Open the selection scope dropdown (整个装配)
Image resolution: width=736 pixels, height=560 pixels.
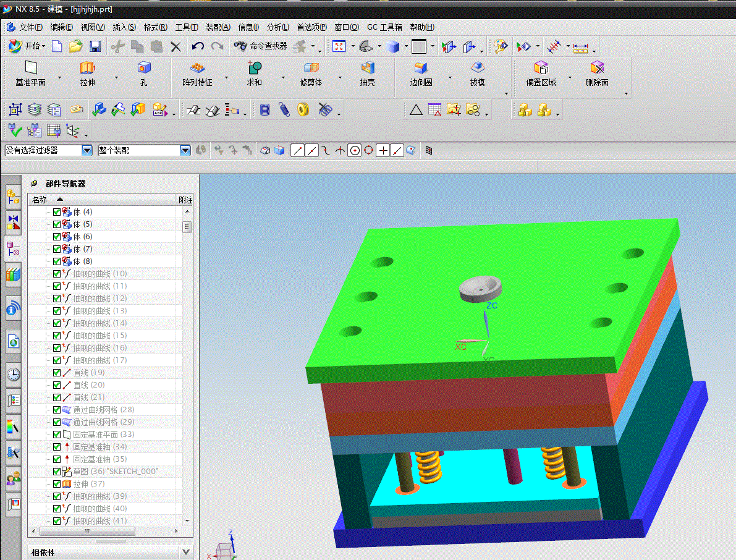click(185, 150)
